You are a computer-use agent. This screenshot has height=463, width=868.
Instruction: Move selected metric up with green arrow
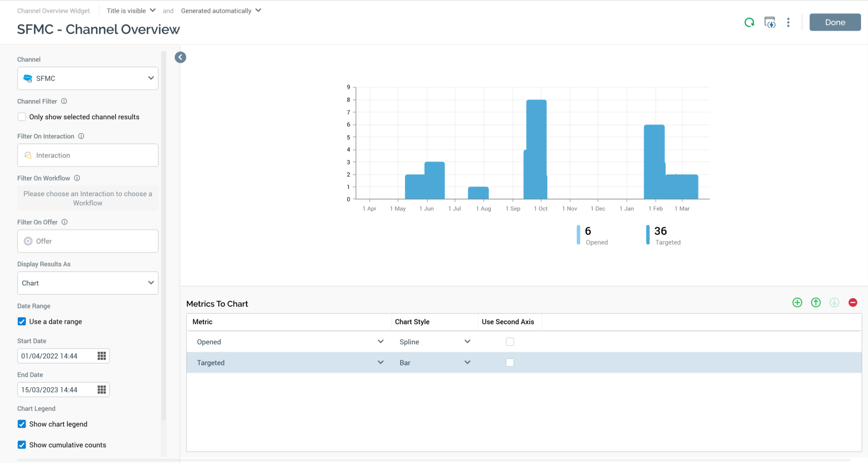(816, 302)
